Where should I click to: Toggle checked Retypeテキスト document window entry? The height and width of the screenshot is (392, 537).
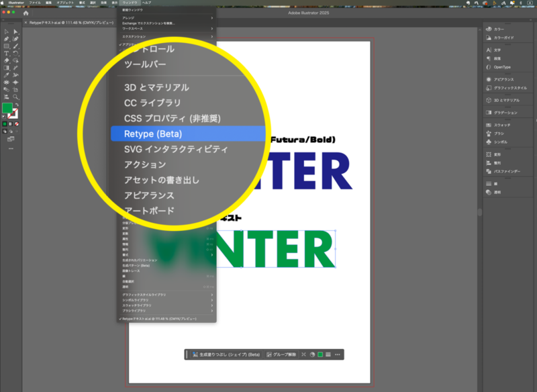click(166, 319)
